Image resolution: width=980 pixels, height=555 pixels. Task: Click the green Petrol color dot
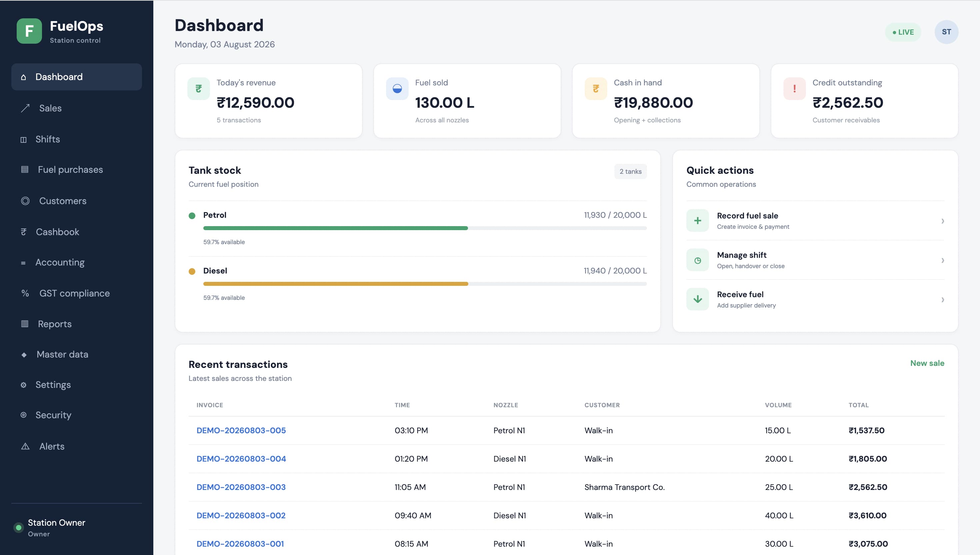192,216
